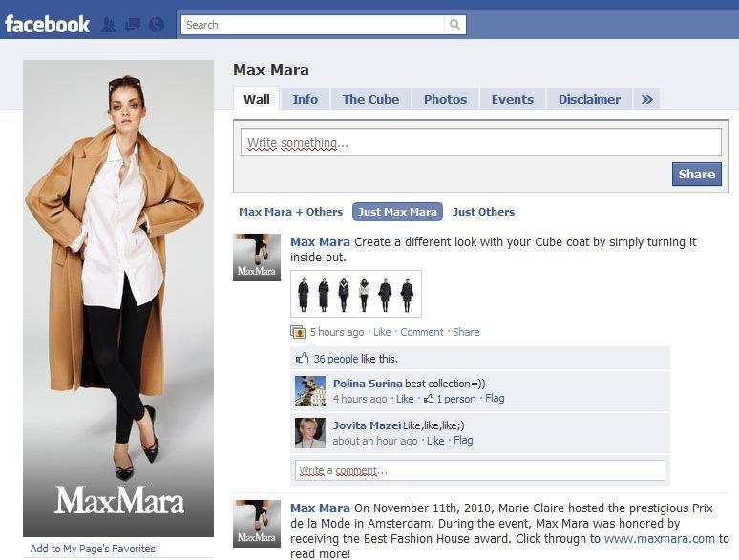Click Max Mara name on Marie Claire post
This screenshot has width=739, height=560.
(320, 508)
